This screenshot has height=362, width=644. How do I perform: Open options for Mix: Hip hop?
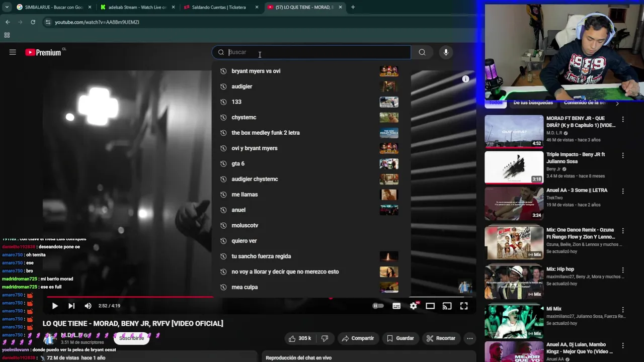tap(623, 270)
